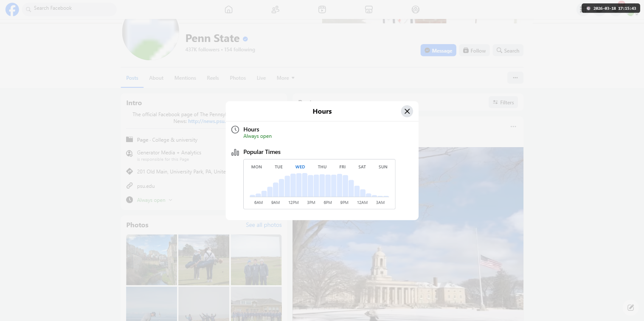Select WED in Popular Times

300,167
